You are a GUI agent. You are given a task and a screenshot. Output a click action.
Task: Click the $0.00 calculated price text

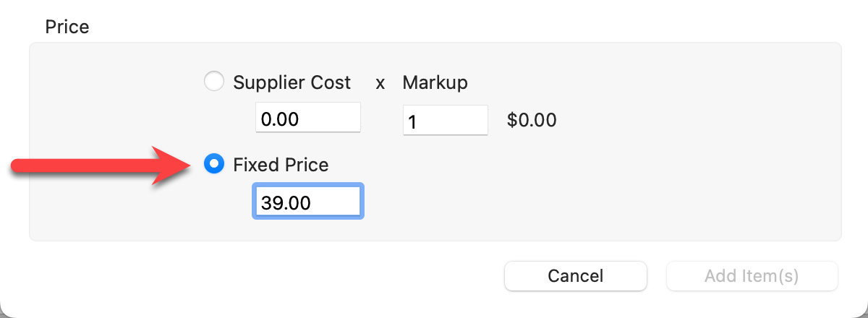click(x=532, y=120)
